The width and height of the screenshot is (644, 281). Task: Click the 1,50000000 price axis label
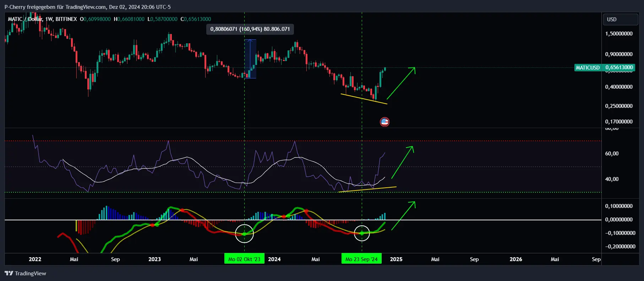619,34
